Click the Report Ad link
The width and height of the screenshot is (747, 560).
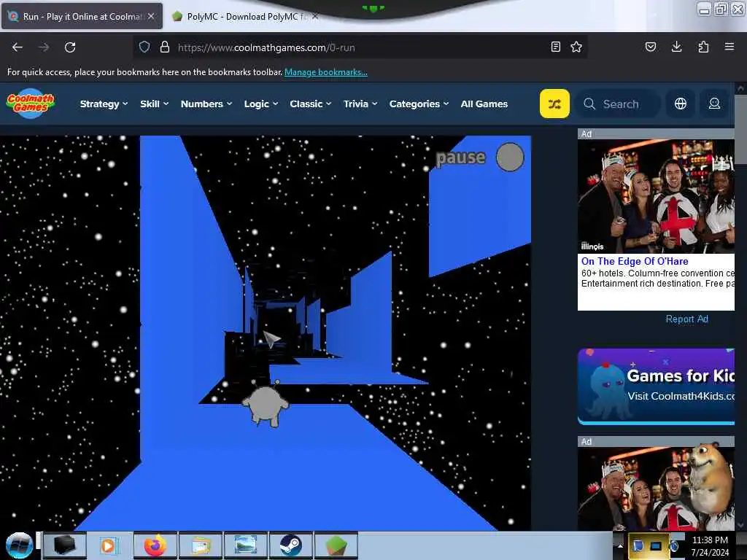(686, 319)
